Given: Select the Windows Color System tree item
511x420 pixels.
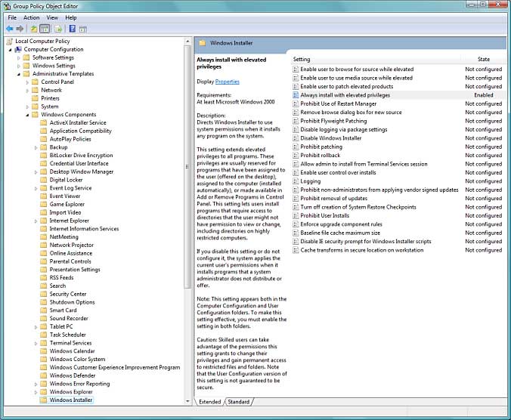Looking at the screenshot, I should (x=77, y=359).
